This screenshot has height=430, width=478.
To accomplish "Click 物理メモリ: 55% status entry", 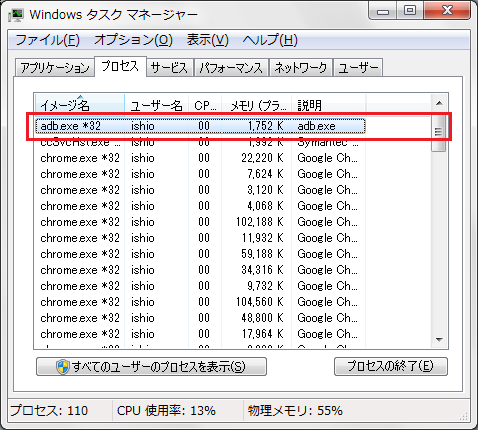I will click(295, 411).
